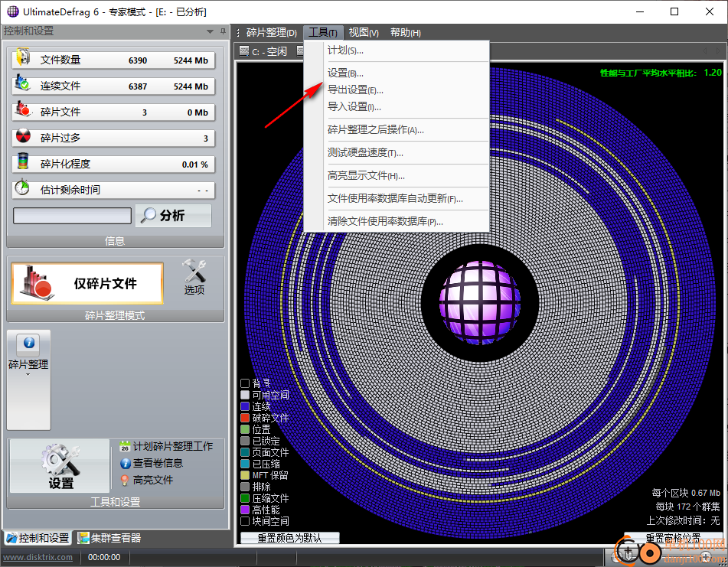Click the 连续 blue legend color box
728x567 pixels.
click(x=245, y=406)
